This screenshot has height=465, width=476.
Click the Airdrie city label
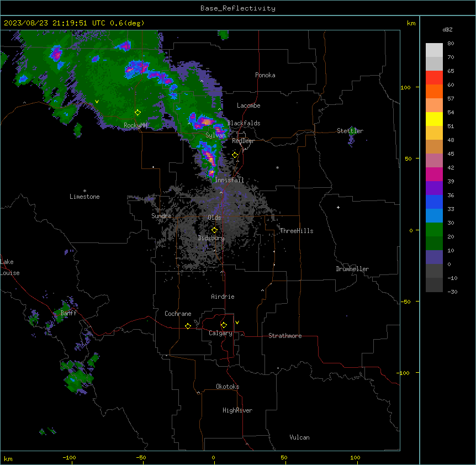coord(223,297)
